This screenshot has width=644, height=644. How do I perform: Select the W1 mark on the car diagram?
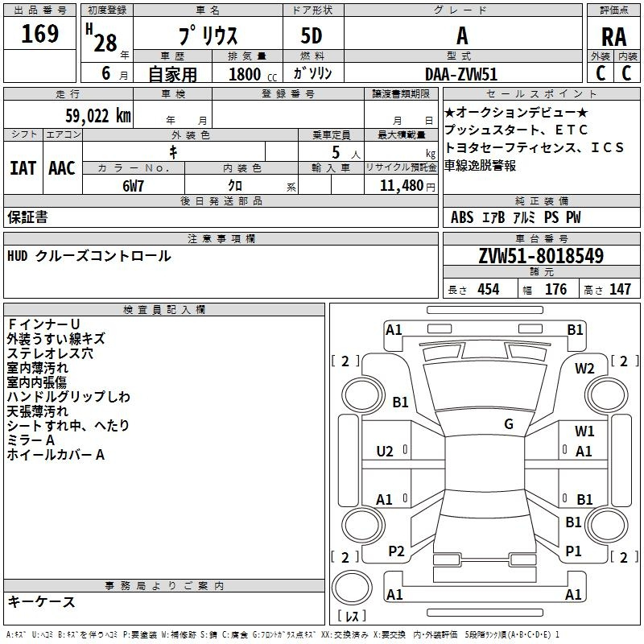[584, 431]
